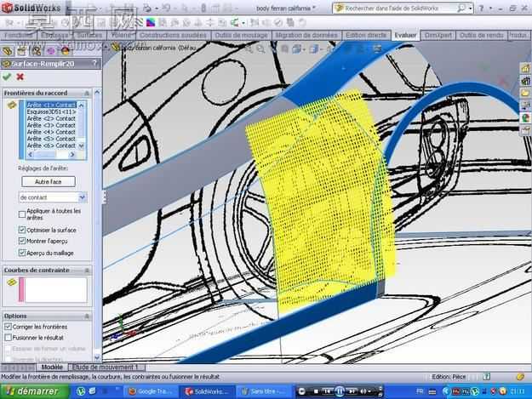Screen dimensions: 532x399
Task: Open the ConfigurationManager tab icon
Action: coord(36,51)
